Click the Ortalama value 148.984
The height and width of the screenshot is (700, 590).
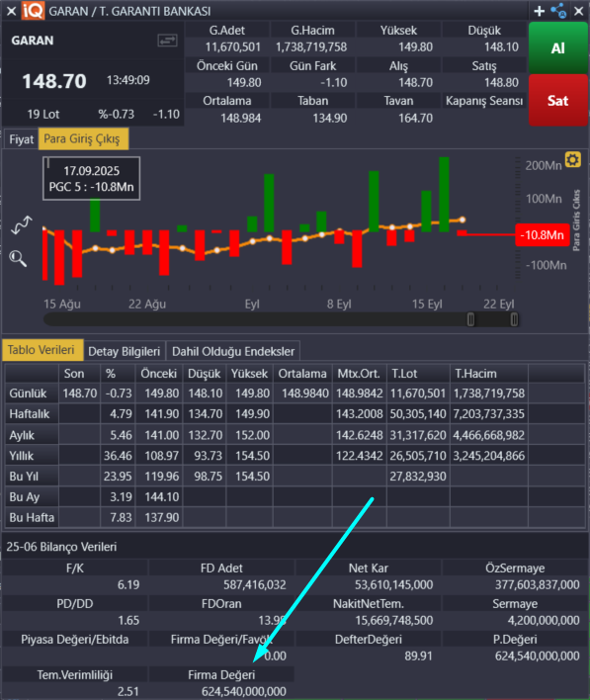coord(241,119)
